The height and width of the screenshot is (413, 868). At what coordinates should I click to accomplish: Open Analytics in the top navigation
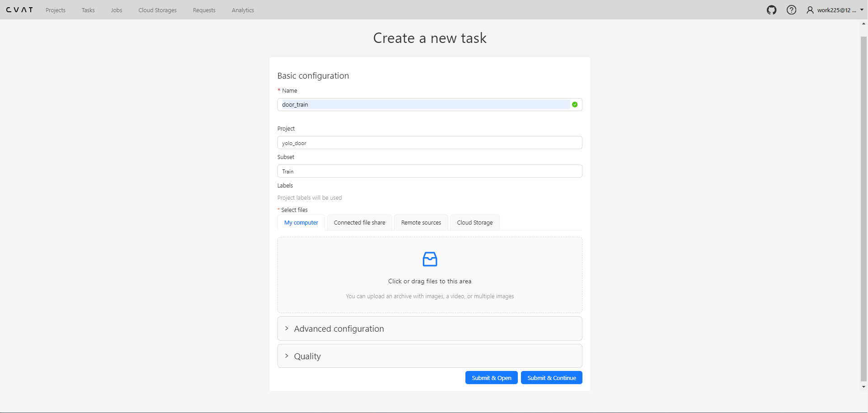pyautogui.click(x=243, y=10)
